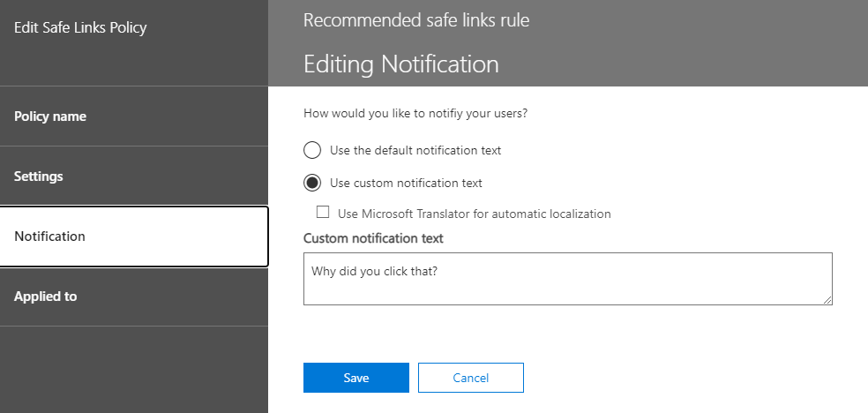Go to the Applied to section
This screenshot has height=413, width=868.
click(134, 297)
